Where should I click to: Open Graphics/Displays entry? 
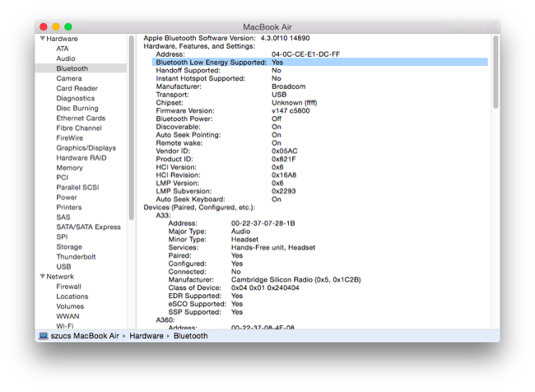click(x=86, y=148)
